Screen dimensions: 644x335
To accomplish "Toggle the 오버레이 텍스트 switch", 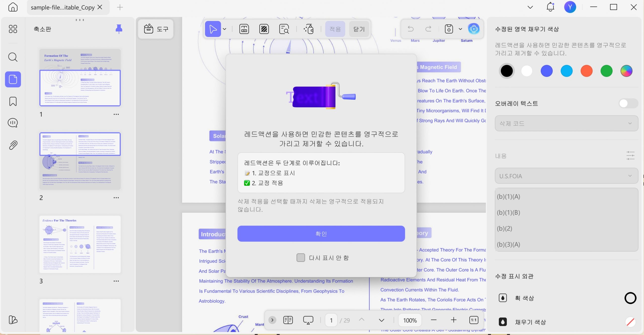I will pos(628,103).
